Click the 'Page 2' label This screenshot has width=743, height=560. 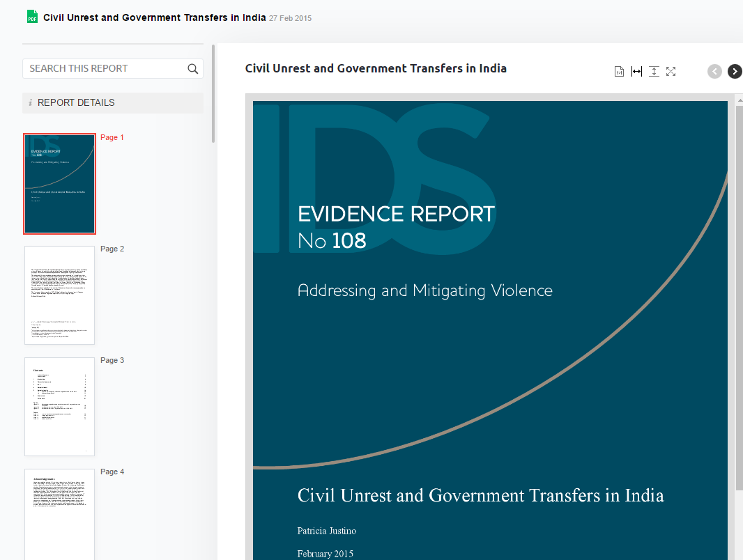click(112, 249)
